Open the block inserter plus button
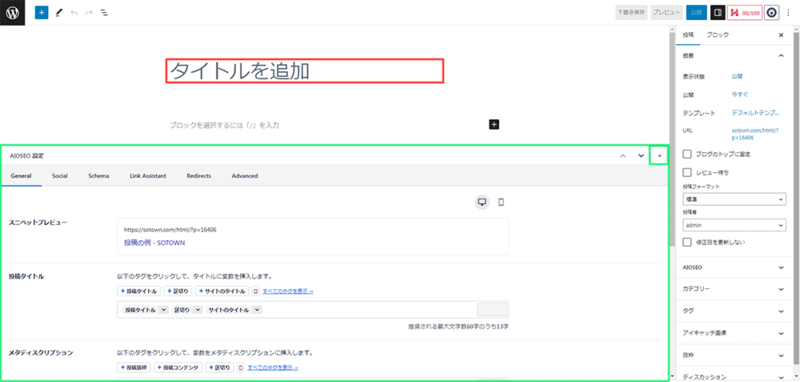Image resolution: width=800 pixels, height=382 pixels. point(41,13)
